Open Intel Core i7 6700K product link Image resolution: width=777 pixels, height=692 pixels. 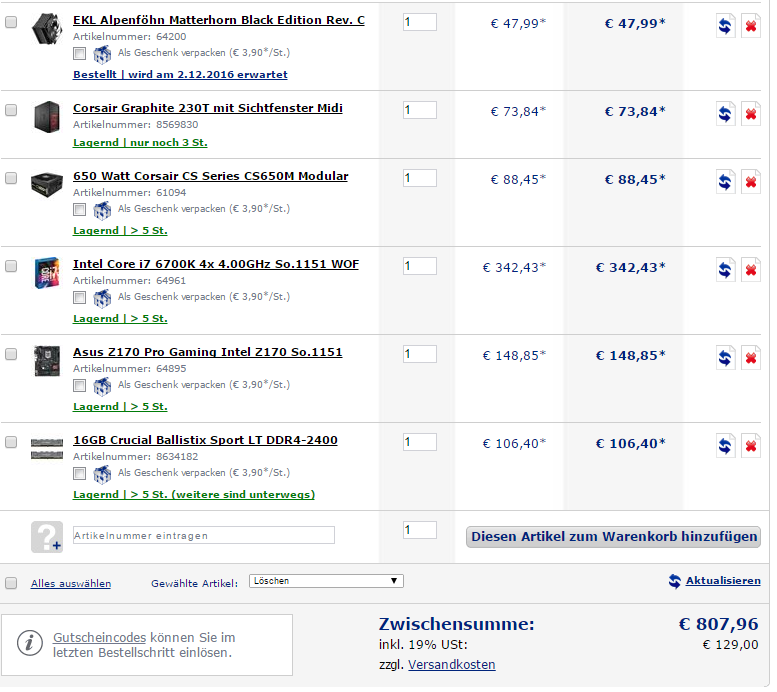pyautogui.click(x=216, y=264)
